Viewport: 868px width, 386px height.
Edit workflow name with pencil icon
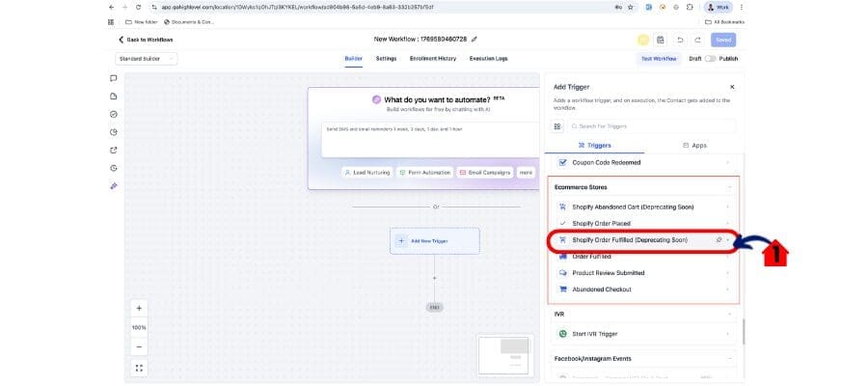pyautogui.click(x=474, y=40)
